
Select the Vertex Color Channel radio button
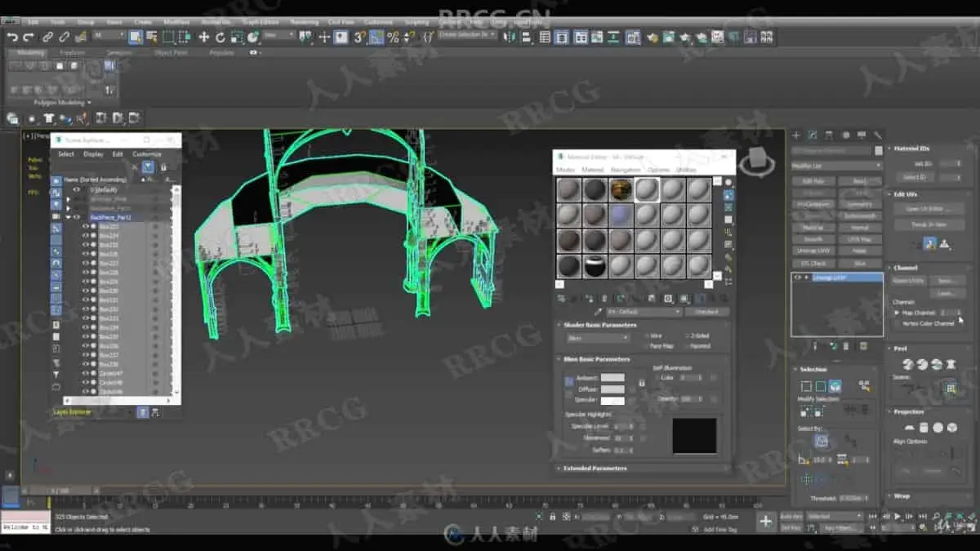(x=896, y=323)
